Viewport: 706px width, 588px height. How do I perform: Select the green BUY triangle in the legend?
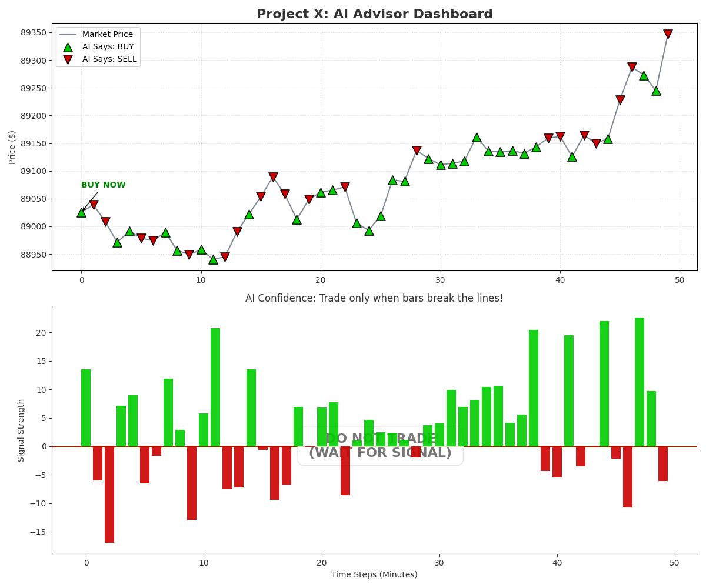(68, 46)
